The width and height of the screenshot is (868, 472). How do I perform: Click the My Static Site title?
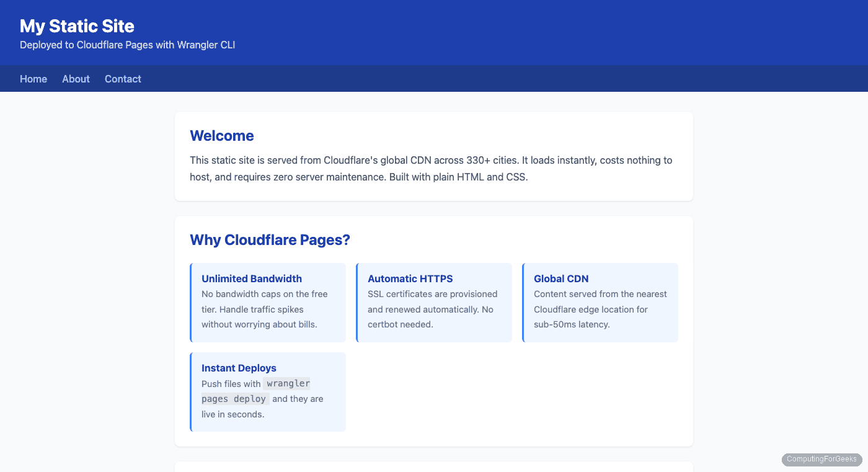coord(77,26)
